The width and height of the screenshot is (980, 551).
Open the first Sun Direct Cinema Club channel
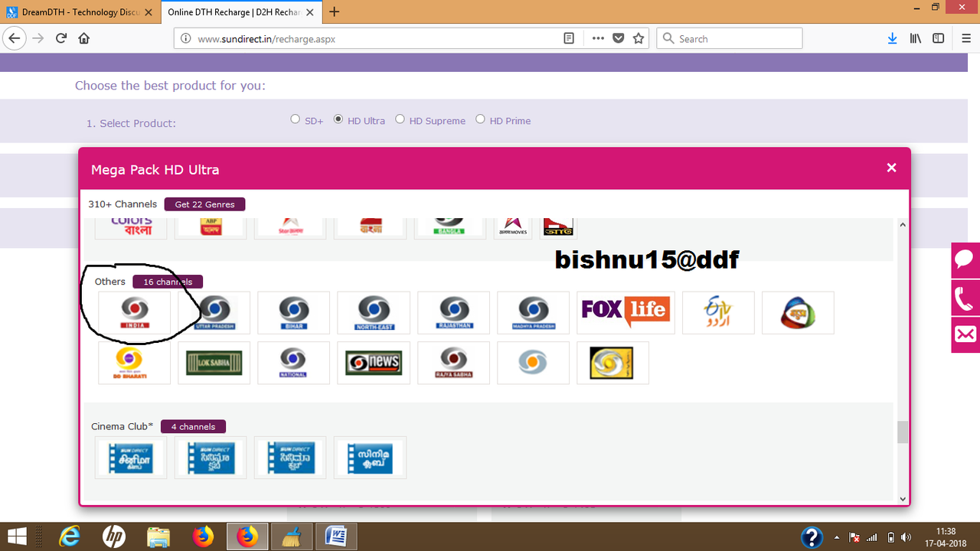coord(131,458)
